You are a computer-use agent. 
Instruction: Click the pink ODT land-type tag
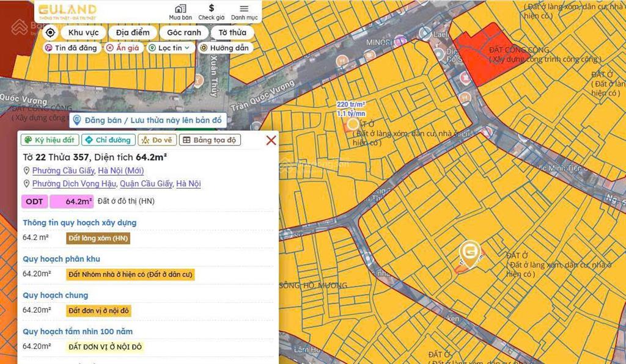[x=35, y=202]
